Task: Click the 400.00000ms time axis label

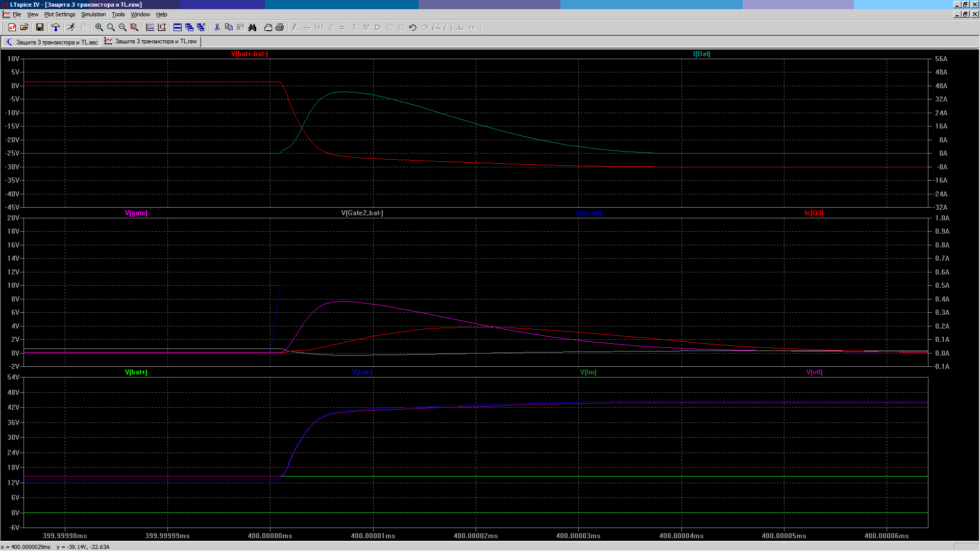Action: (x=270, y=536)
